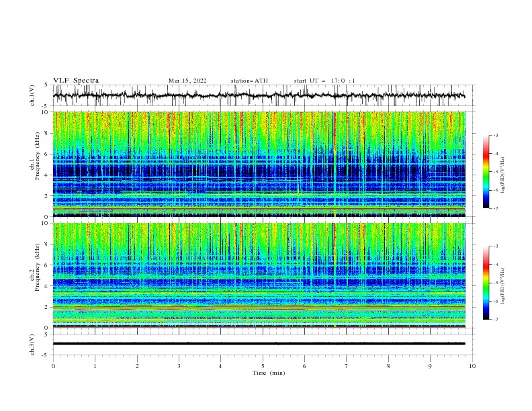
Task: Click the "10" tick on the time axis
Action: [x=472, y=366]
